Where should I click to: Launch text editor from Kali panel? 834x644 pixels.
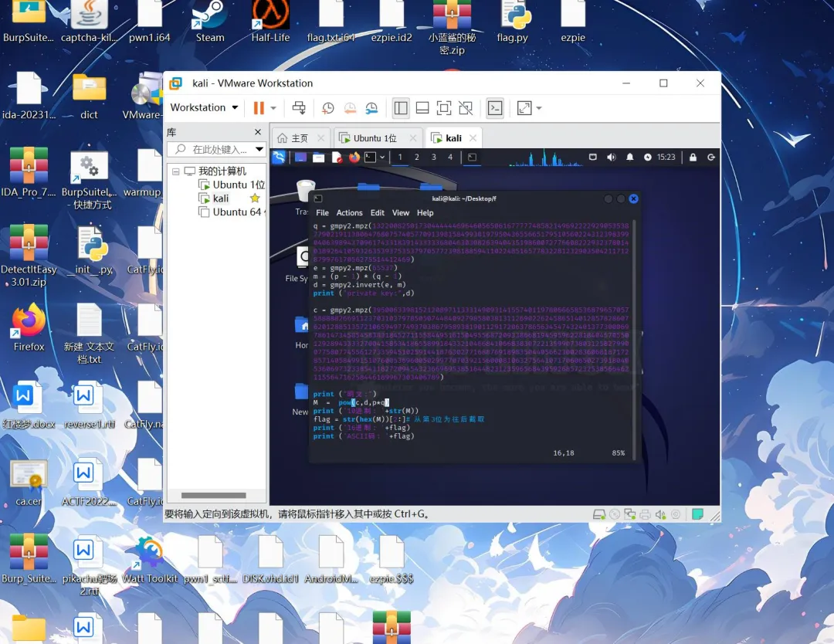pos(336,157)
